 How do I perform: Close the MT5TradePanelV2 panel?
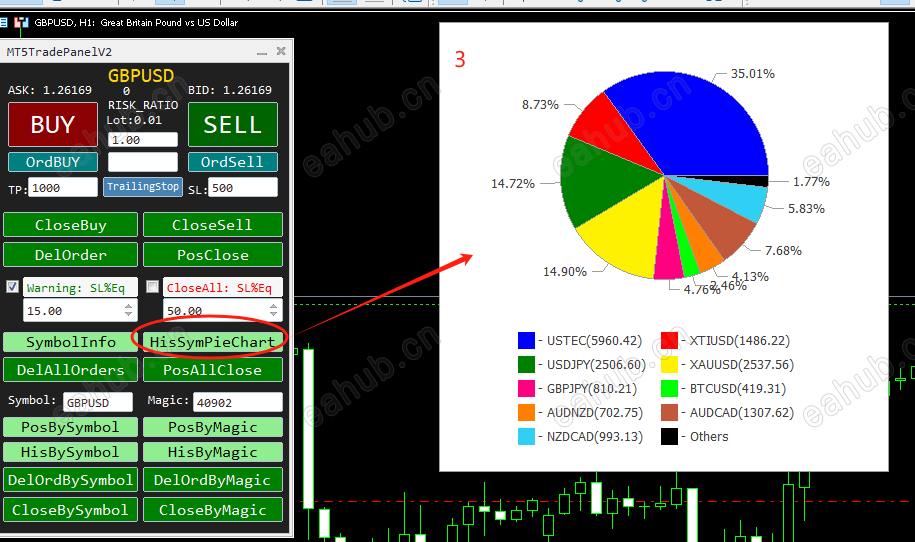point(281,51)
